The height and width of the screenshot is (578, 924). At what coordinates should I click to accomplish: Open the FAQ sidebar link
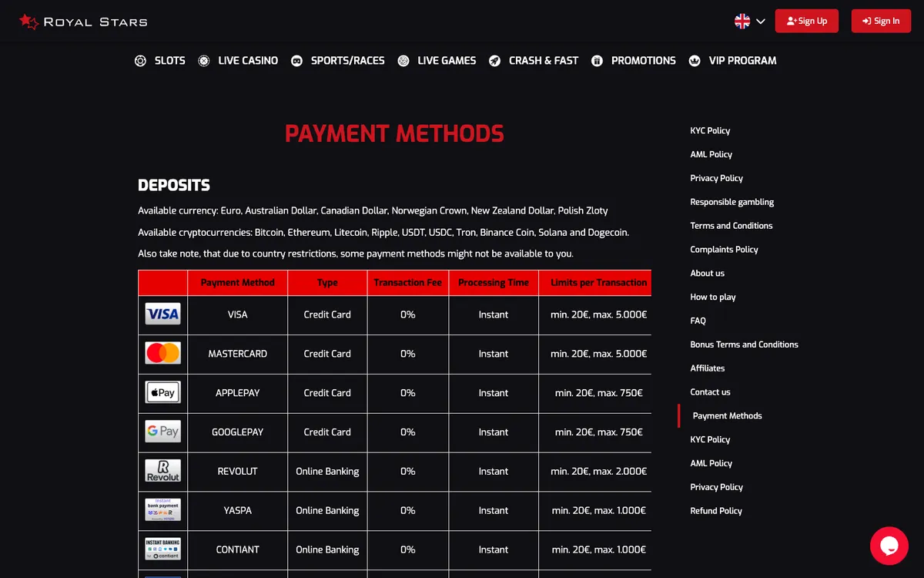[698, 321]
